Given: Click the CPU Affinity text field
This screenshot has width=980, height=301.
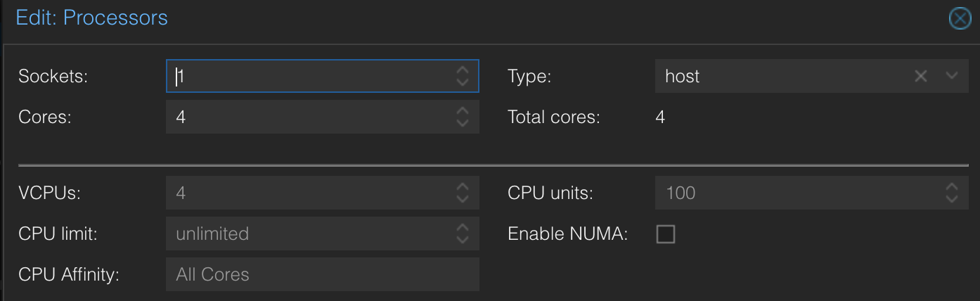Looking at the screenshot, I should point(322,274).
